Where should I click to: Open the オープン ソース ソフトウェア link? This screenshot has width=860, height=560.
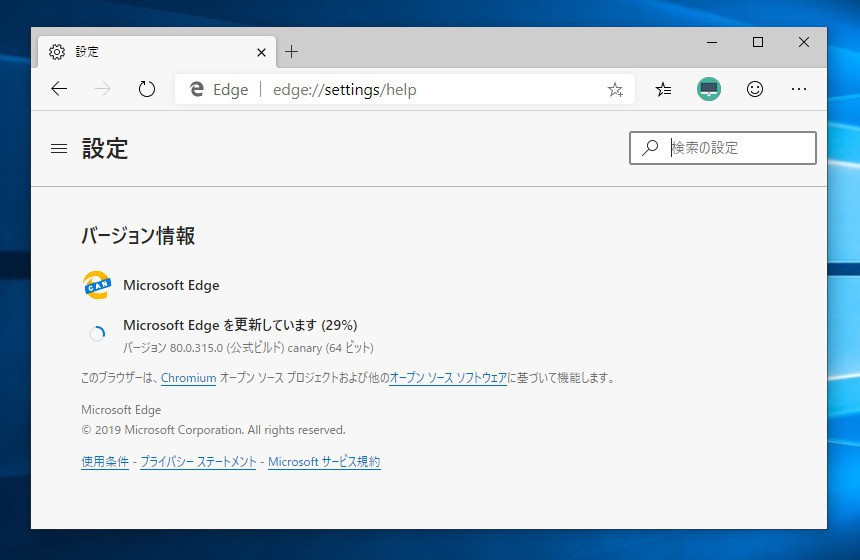pos(448,378)
